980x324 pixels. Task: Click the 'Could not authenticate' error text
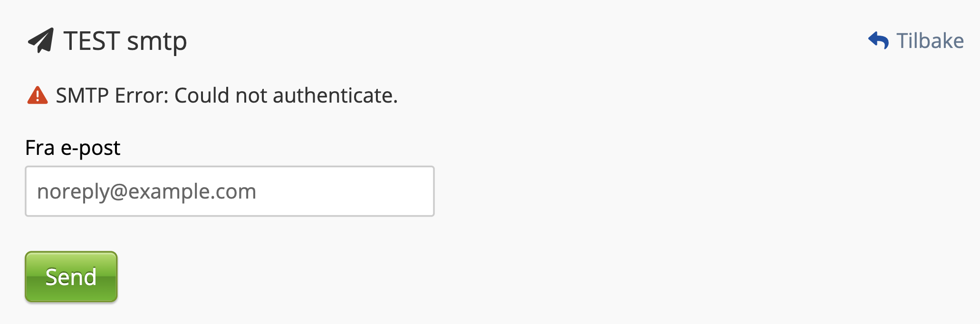[x=286, y=95]
